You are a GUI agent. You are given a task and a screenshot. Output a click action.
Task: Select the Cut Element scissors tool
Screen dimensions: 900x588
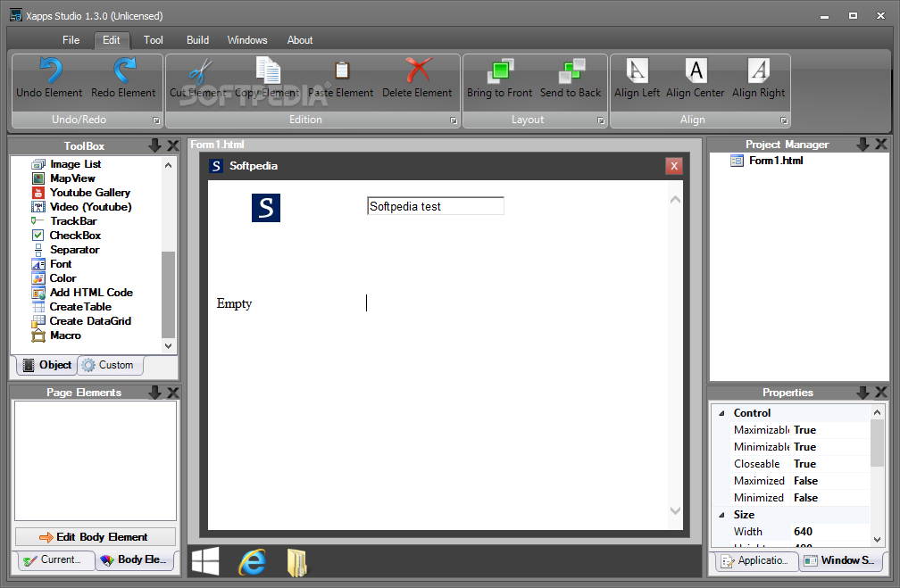click(x=200, y=71)
